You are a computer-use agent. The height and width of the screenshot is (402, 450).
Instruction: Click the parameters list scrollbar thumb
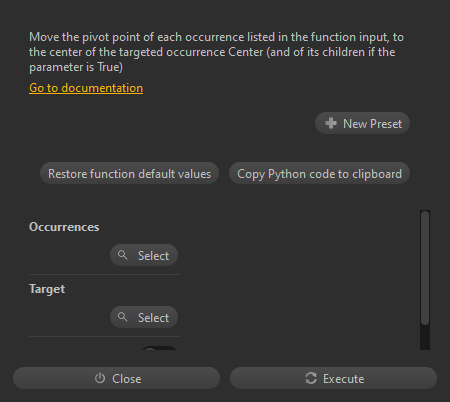(425, 268)
